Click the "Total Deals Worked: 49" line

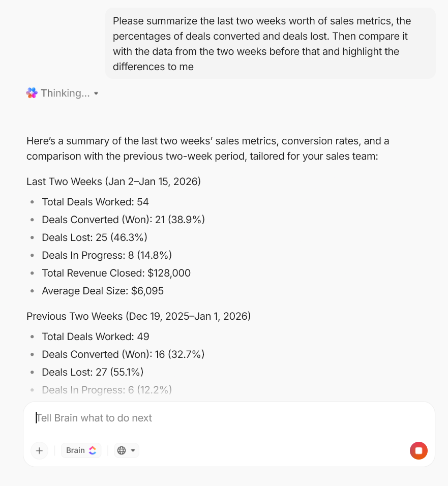[x=96, y=337]
